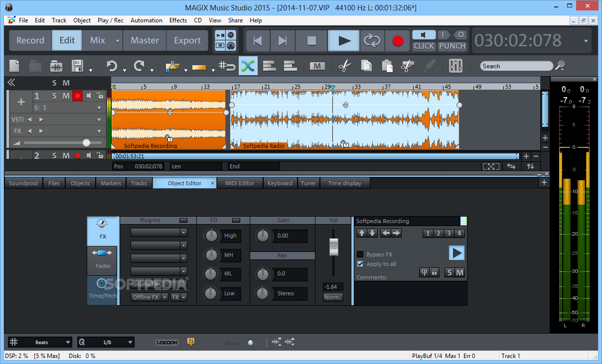Open the Effects menu
This screenshot has height=364, width=602.
tap(178, 20)
